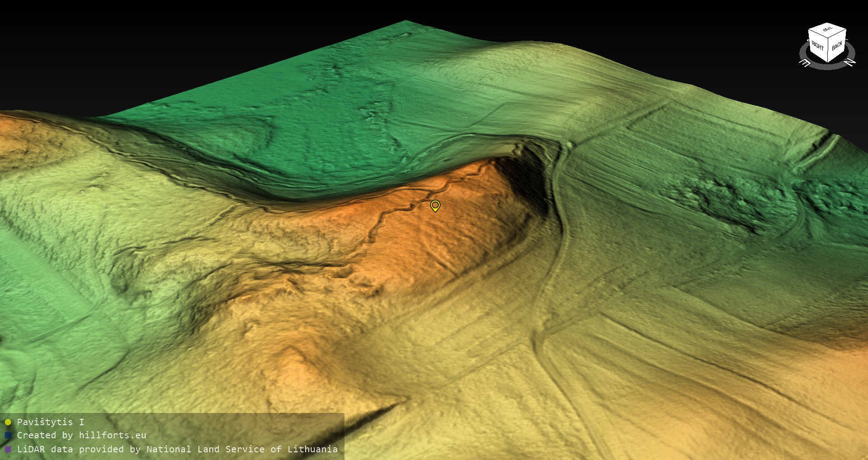Click the BACK face of the view cube
The height and width of the screenshot is (460, 868).
[x=837, y=45]
